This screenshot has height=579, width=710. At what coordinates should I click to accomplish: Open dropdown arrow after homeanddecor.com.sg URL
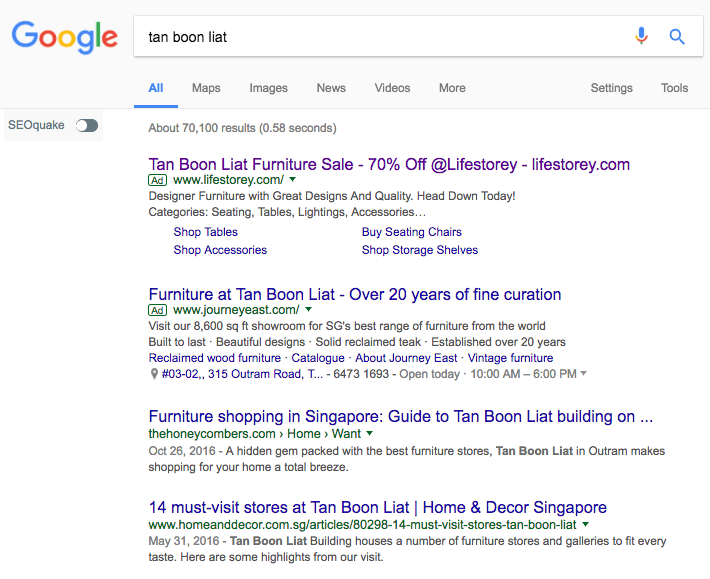click(x=585, y=524)
